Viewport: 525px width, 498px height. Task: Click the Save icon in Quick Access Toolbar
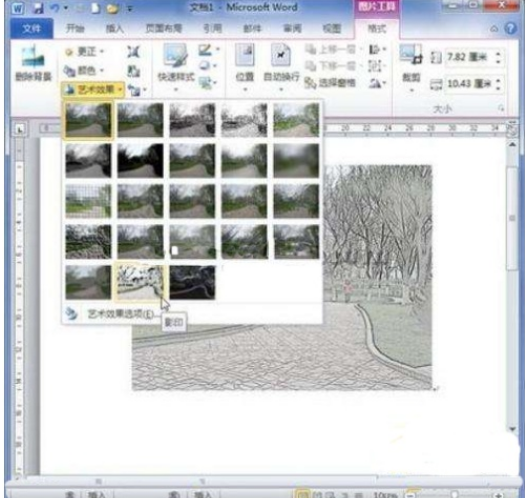(x=38, y=8)
